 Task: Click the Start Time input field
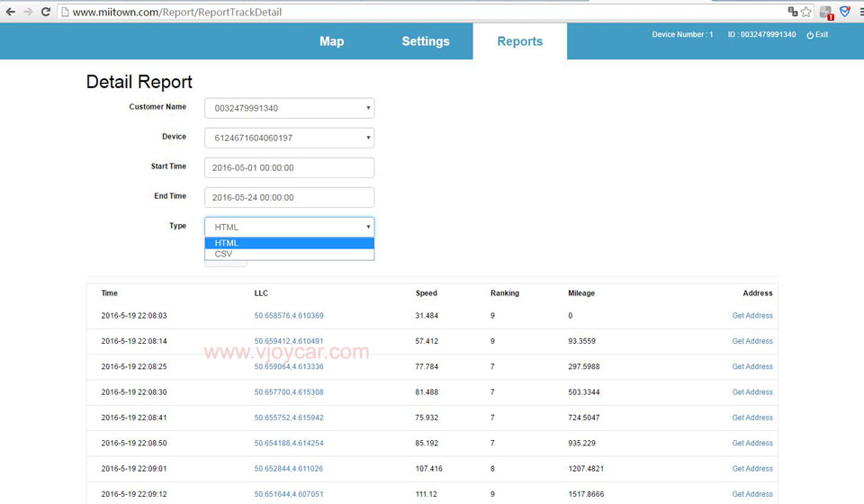[289, 167]
